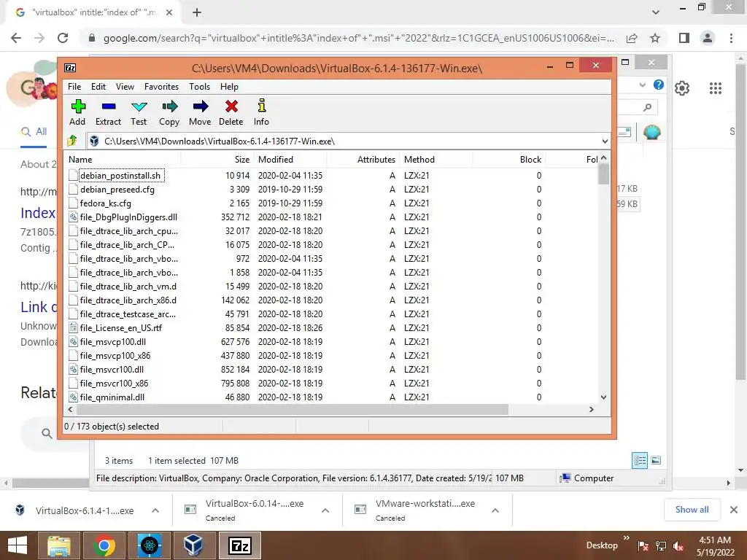Share this page icon in address bar

pos(632,38)
